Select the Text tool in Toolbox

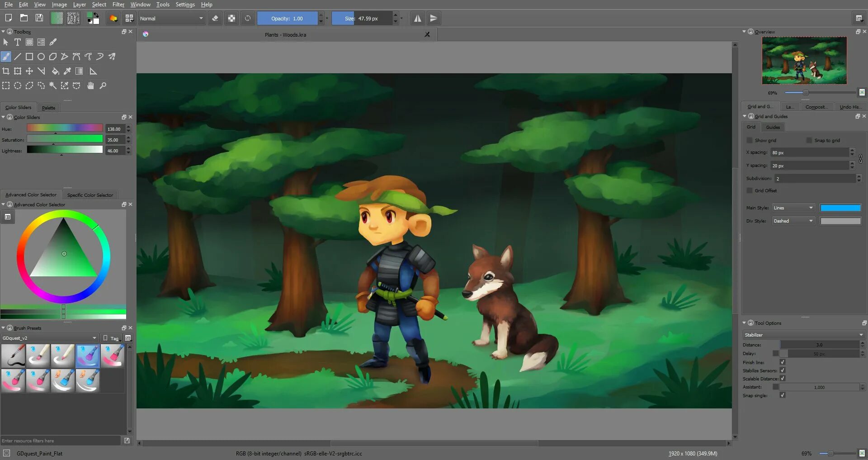(x=18, y=42)
